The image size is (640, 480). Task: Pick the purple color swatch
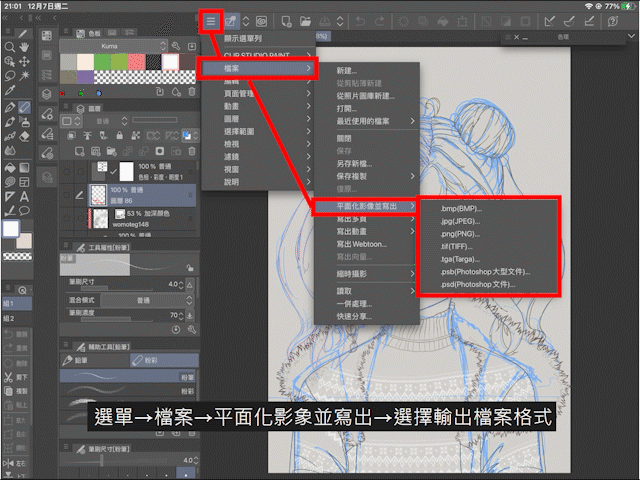coord(85,77)
